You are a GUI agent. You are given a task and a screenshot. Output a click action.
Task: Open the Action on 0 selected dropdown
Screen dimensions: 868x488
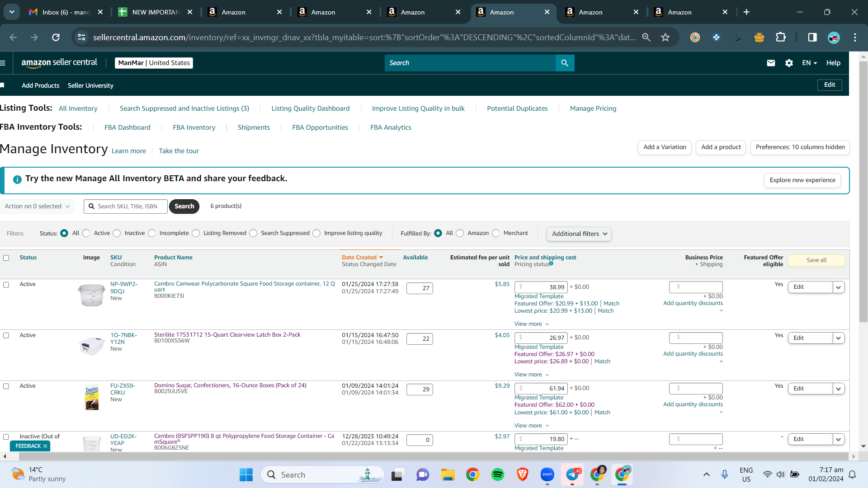click(37, 206)
